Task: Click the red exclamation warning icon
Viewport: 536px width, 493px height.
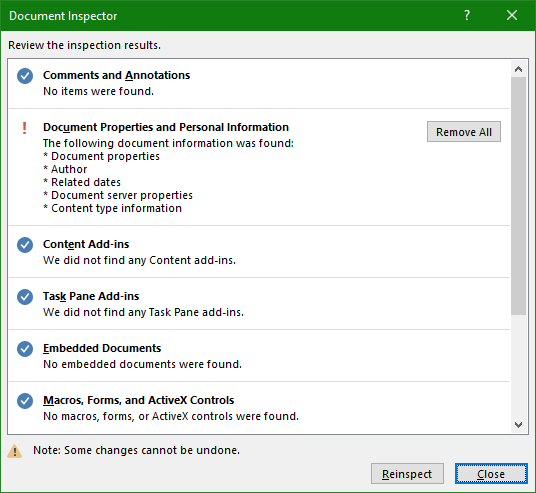Action: point(24,128)
